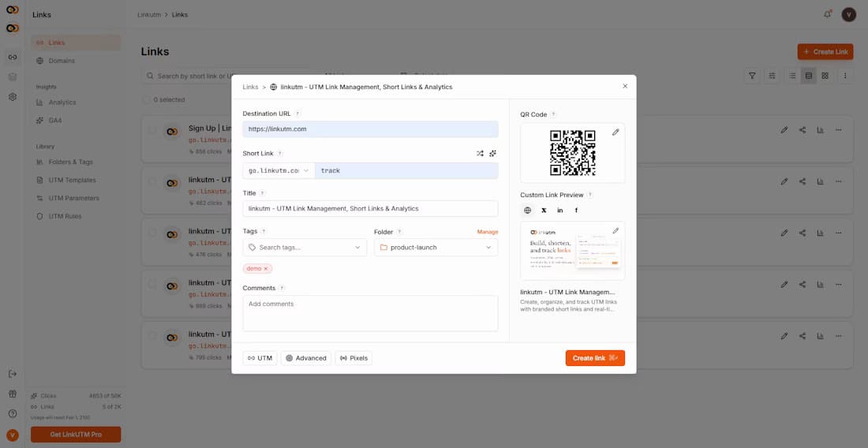Show help tooltip for Custom Link Preview
Image resolution: width=868 pixels, height=448 pixels.
click(590, 195)
